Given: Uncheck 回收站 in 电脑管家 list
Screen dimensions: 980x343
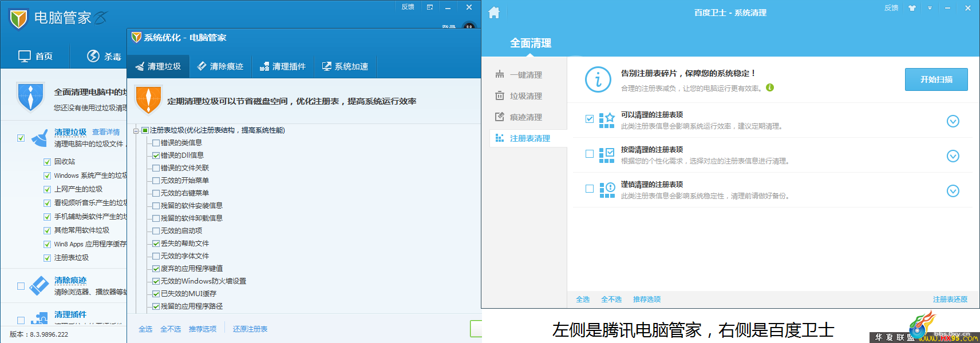Looking at the screenshot, I should tap(48, 162).
